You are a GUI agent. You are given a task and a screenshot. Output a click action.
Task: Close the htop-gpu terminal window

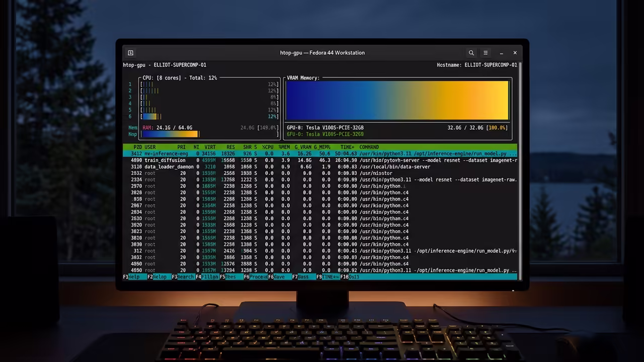(515, 53)
